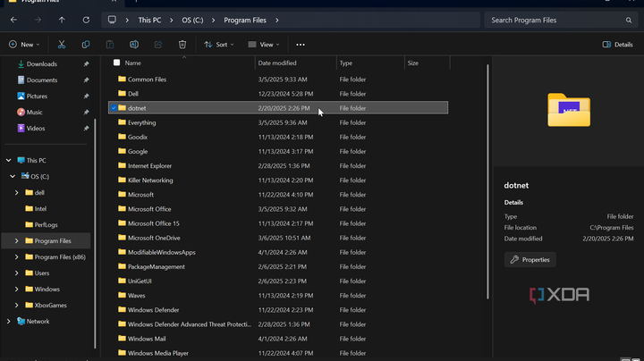Expand Program Files in navigation tree

(x=16, y=240)
